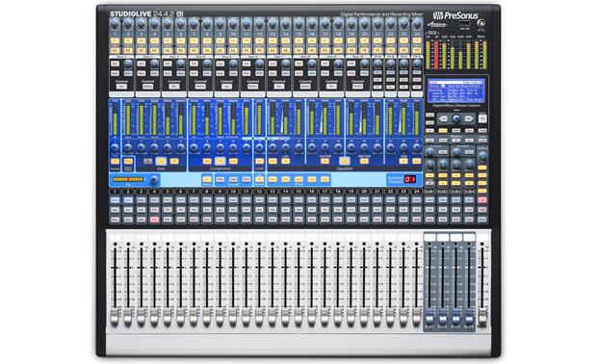
Task: Click the Pan knob beside the pan meter
Action: click(154, 180)
